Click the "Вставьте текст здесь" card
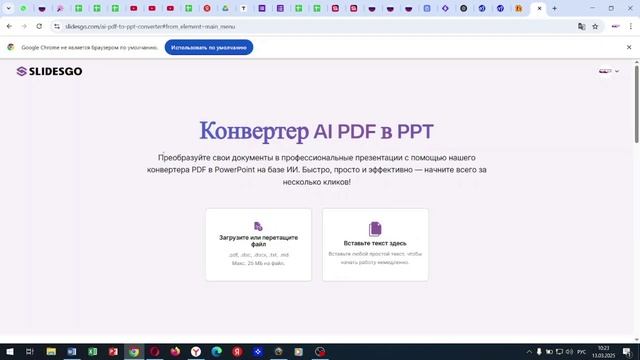Viewport: 640px width, 360px height. coord(375,244)
